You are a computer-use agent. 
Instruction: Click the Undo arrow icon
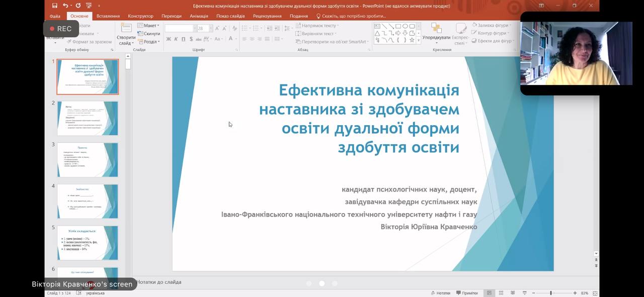65,6
